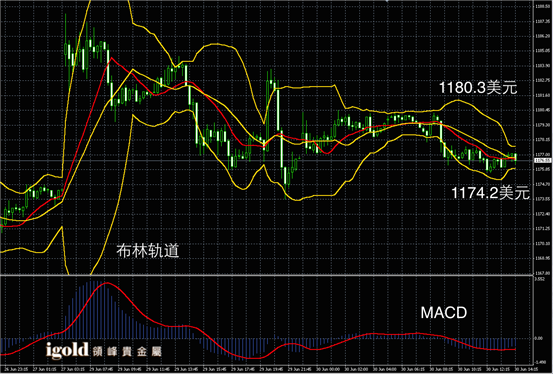Click the 1180.3美元 price annotation
The width and height of the screenshot is (553, 374).
click(478, 88)
